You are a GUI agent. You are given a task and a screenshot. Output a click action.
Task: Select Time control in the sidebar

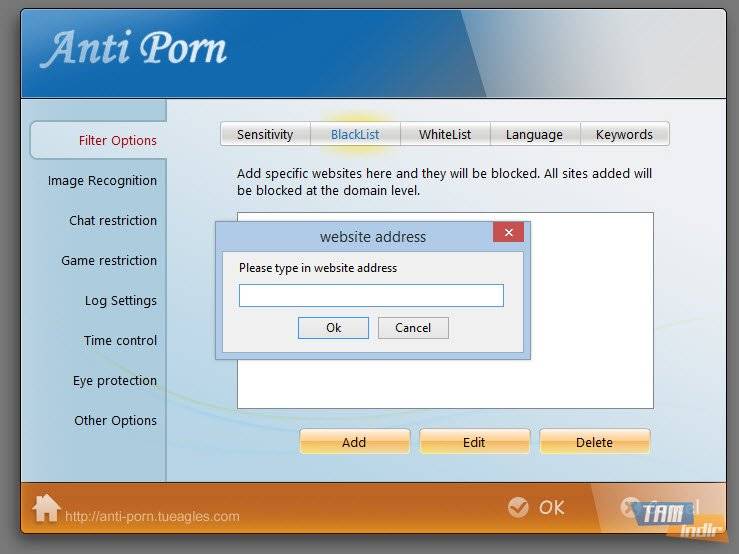click(120, 341)
